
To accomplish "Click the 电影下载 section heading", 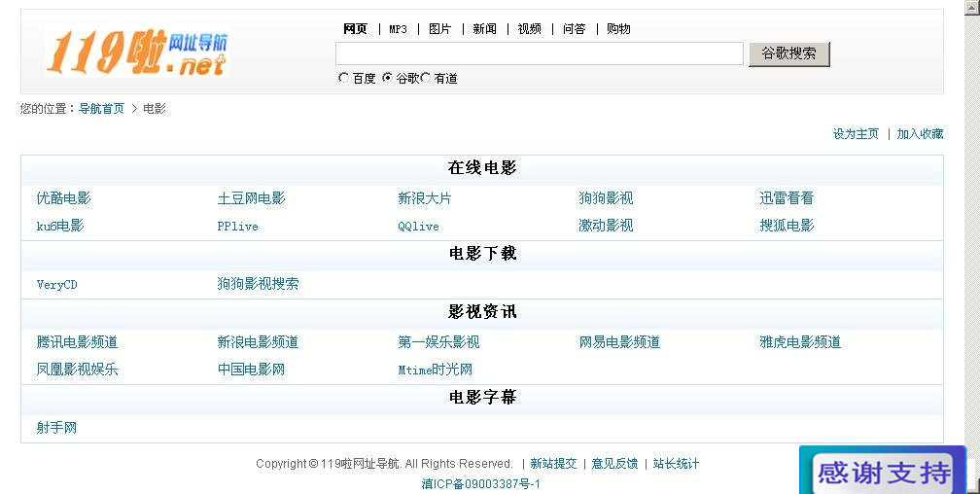I will pyautogui.click(x=482, y=253).
